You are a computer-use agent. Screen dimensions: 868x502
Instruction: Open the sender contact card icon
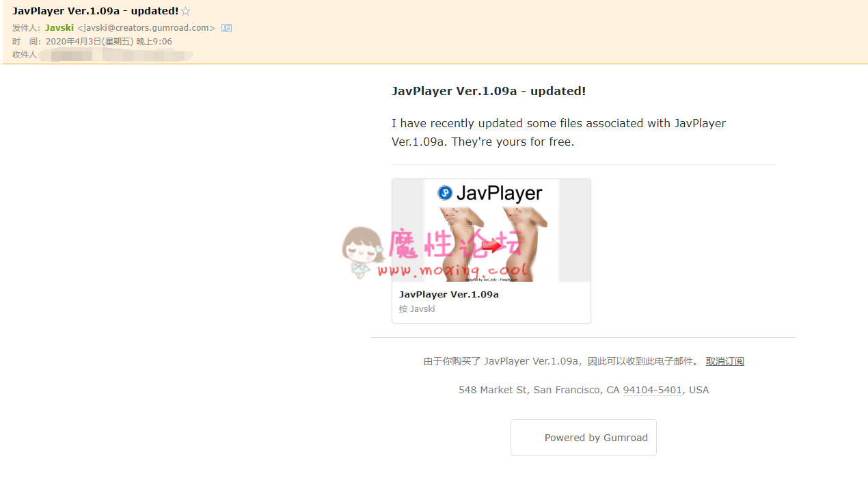click(226, 28)
